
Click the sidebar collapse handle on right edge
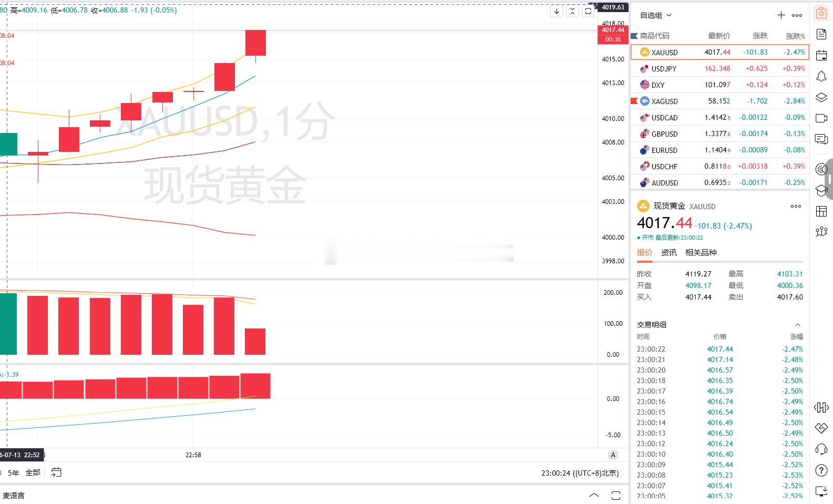(829, 179)
